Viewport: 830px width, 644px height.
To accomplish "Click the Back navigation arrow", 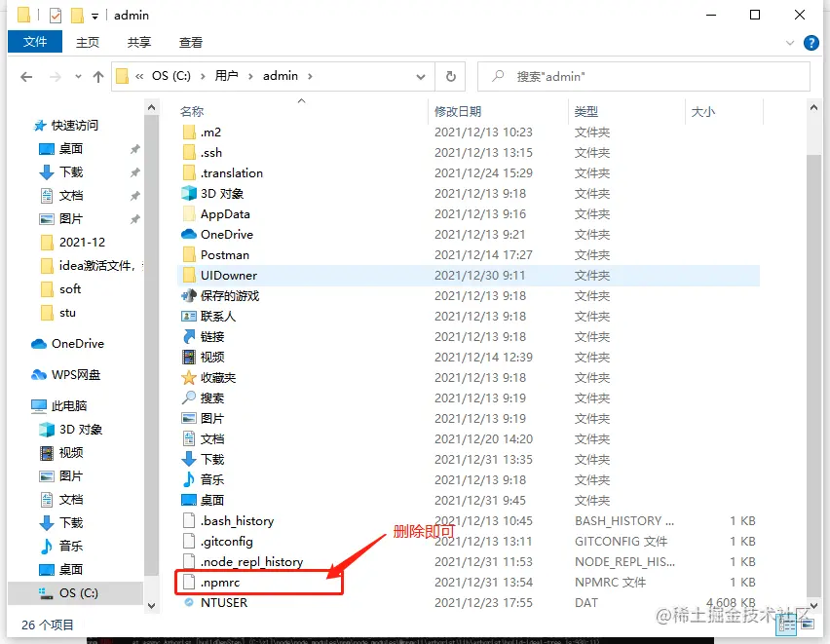I will click(26, 77).
